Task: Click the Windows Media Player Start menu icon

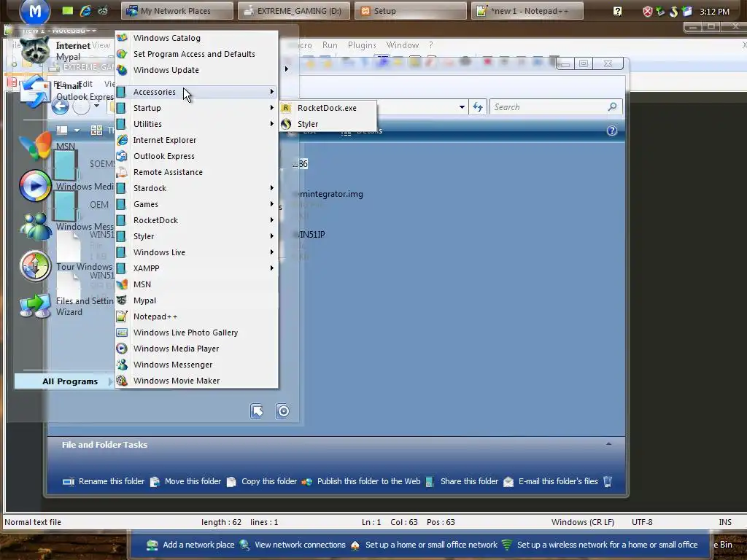Action: pyautogui.click(x=35, y=185)
